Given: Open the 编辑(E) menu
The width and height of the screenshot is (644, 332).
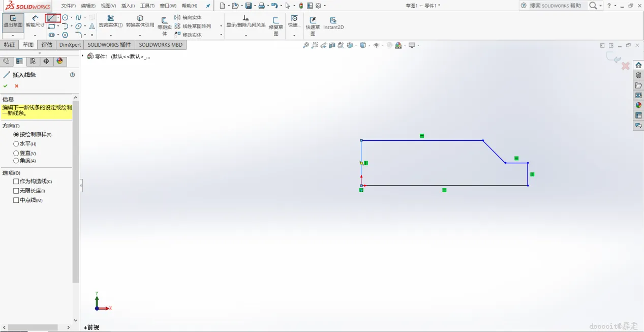Looking at the screenshot, I should (88, 6).
